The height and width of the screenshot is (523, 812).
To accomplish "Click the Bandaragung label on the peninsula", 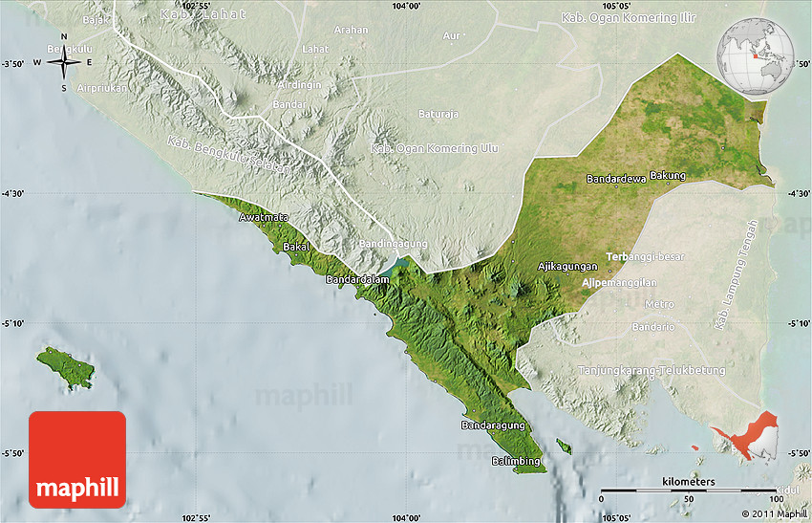I will [492, 425].
